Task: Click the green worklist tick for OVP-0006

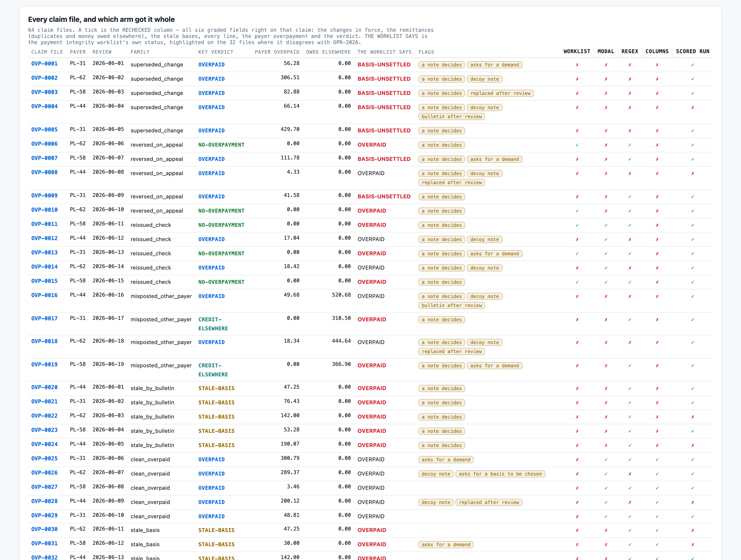Action: point(577,145)
